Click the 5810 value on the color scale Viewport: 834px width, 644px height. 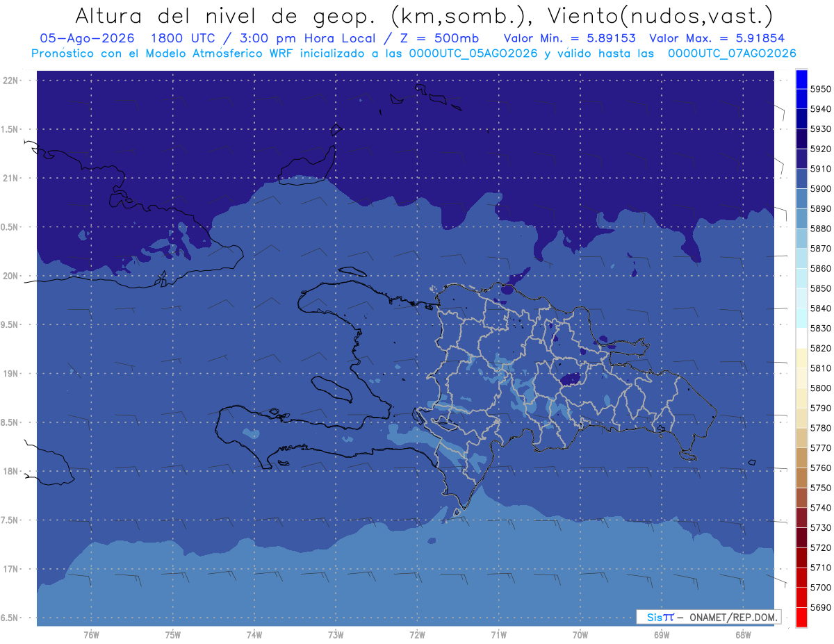(820, 368)
